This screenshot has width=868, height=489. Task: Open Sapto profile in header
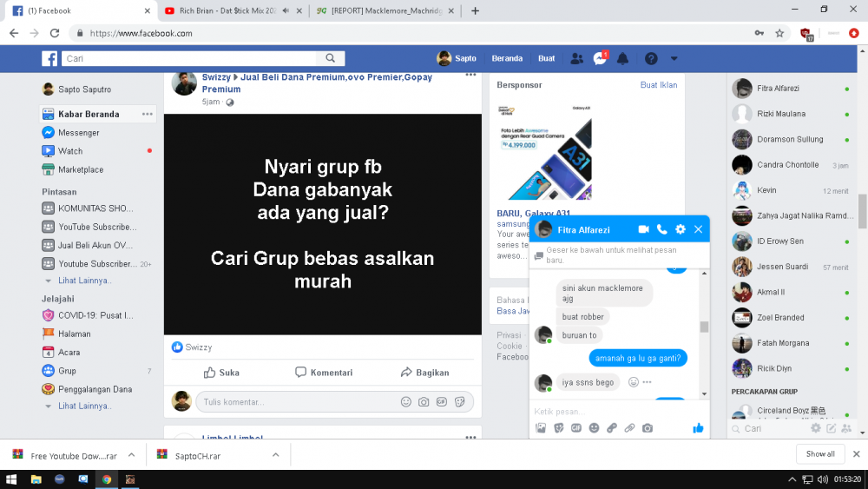coord(457,58)
